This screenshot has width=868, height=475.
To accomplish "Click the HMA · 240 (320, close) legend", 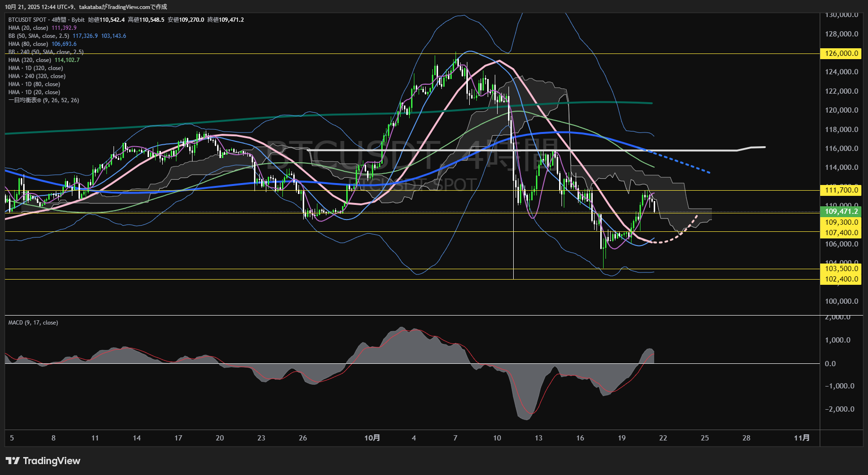I will (x=37, y=76).
